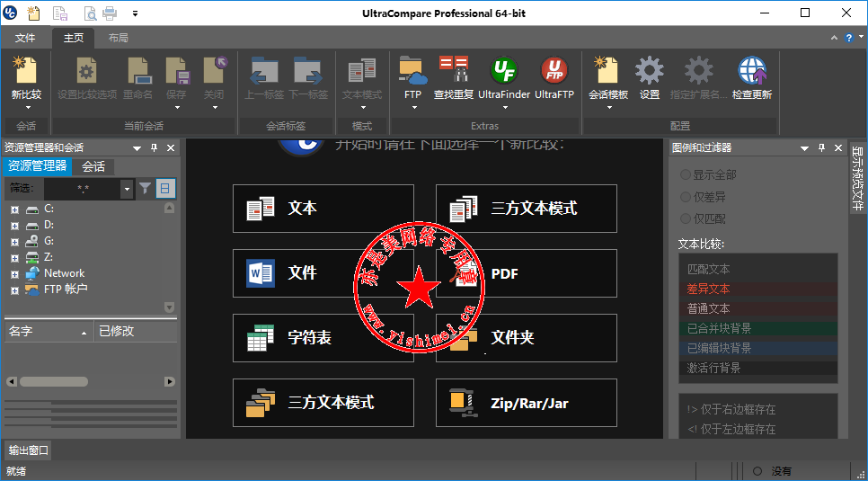The width and height of the screenshot is (868, 481).
Task: Sort by the 已修改 column header
Action: coord(136,332)
